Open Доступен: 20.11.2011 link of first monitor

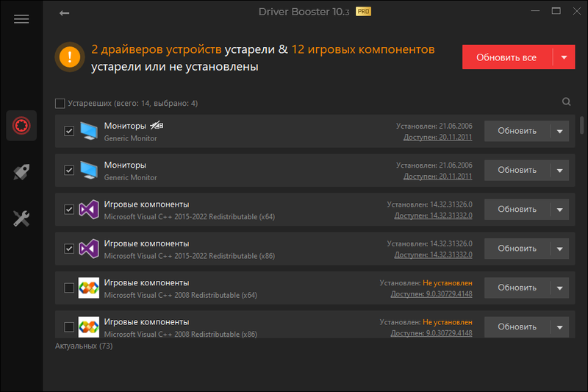pos(437,138)
